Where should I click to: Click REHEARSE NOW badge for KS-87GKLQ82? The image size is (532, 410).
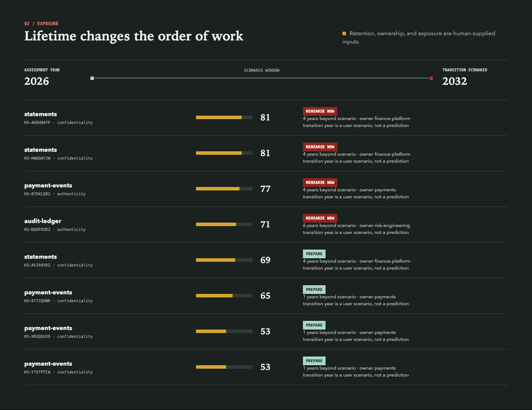coord(320,183)
